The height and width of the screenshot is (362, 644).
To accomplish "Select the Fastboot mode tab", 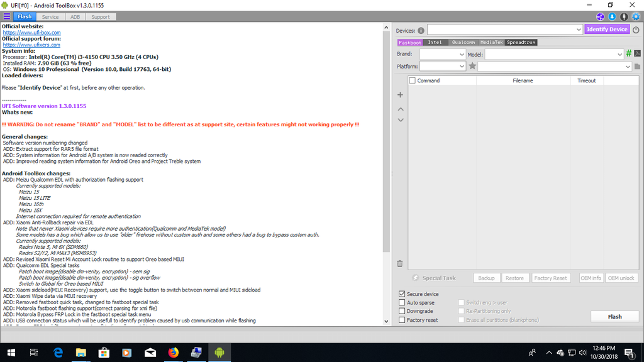I will click(x=410, y=42).
